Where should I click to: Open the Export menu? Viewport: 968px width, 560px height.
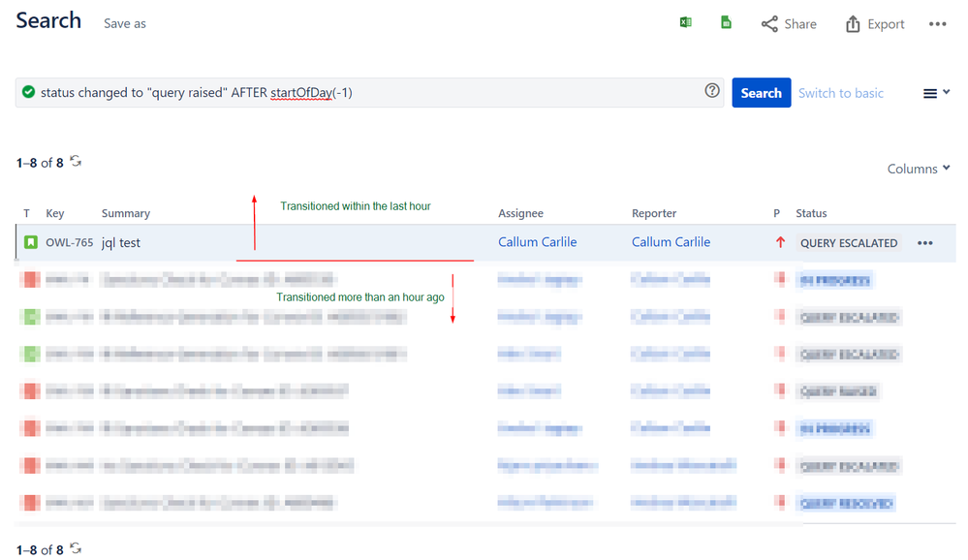(875, 24)
